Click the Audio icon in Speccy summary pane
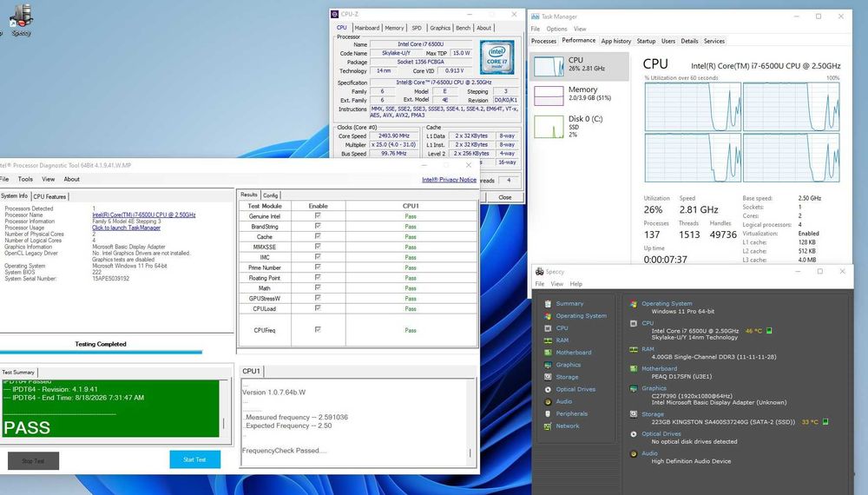The height and width of the screenshot is (495, 868). click(634, 453)
